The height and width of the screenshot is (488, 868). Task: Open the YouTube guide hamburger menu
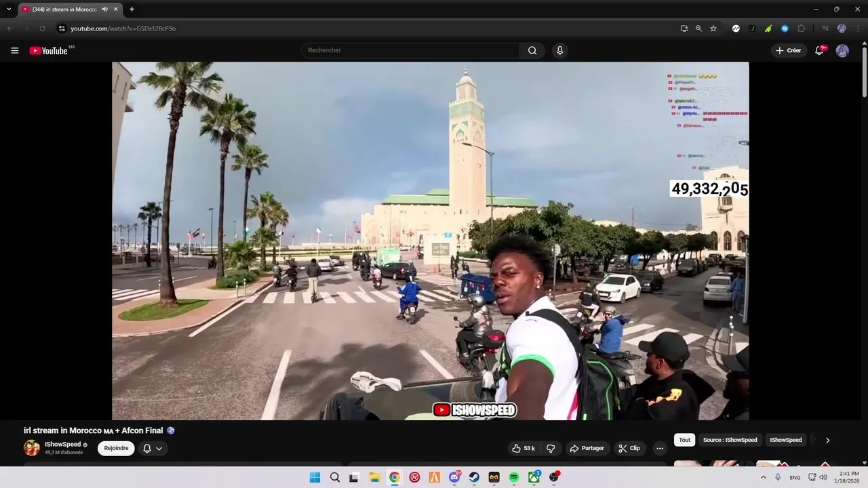[14, 51]
